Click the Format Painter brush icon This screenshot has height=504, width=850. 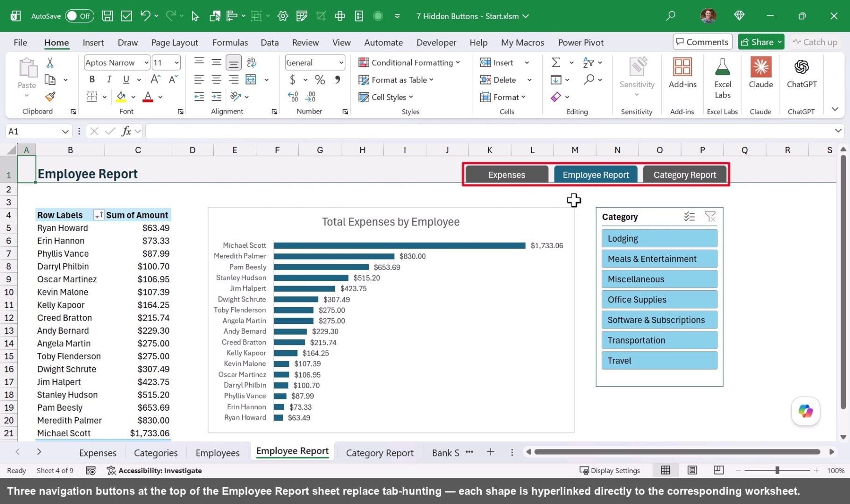[x=50, y=97]
